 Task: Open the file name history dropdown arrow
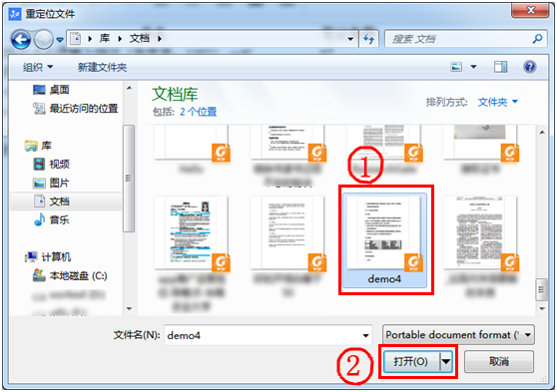point(365,335)
